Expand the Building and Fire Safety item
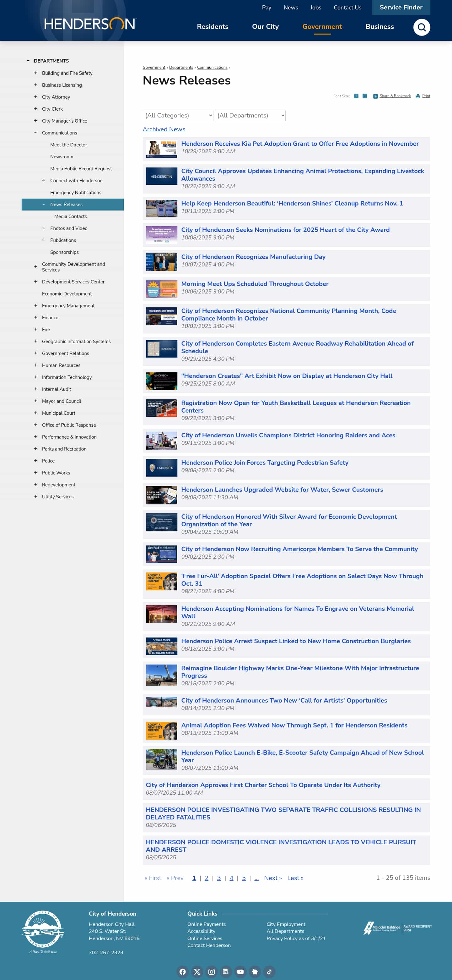 click(35, 73)
